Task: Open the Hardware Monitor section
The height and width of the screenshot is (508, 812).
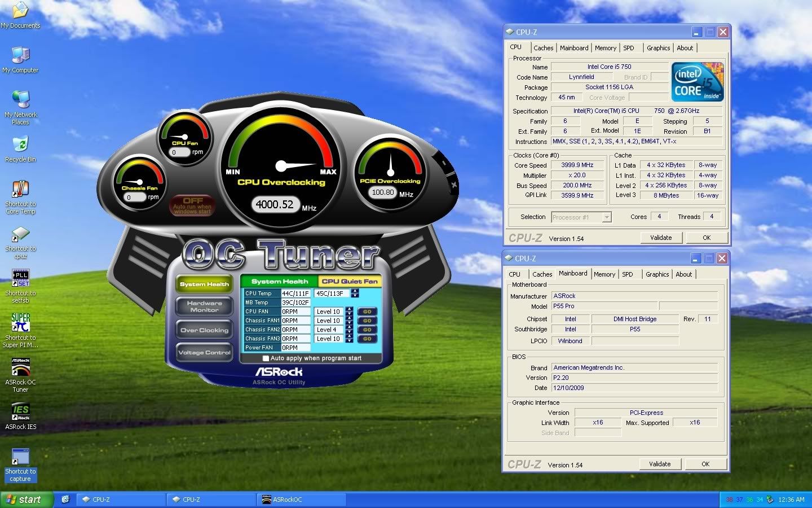Action: [204, 306]
